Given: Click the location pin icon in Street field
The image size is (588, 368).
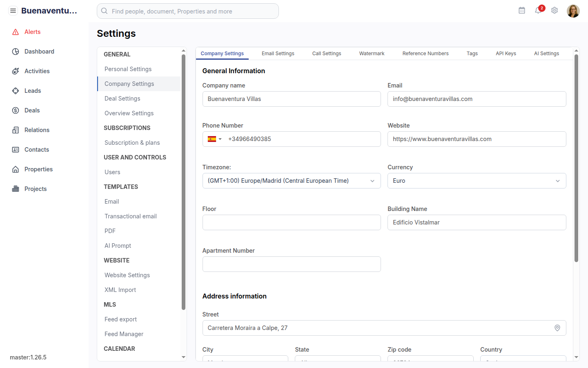Looking at the screenshot, I should [x=557, y=328].
